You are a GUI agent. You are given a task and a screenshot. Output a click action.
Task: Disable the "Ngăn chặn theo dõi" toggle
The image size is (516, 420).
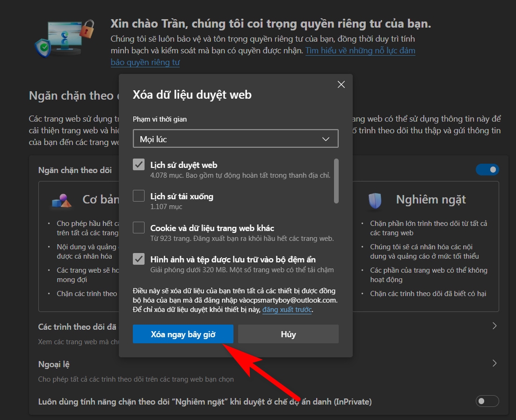pyautogui.click(x=487, y=169)
